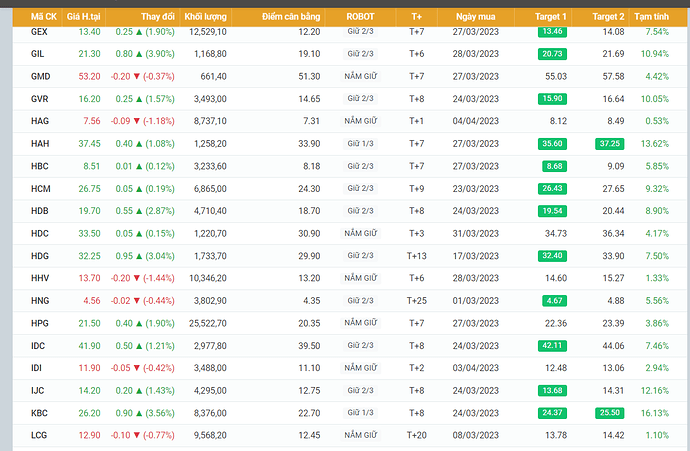Sort by the Khối lượng column header
Viewport: 690px width, 451px height.
point(205,18)
